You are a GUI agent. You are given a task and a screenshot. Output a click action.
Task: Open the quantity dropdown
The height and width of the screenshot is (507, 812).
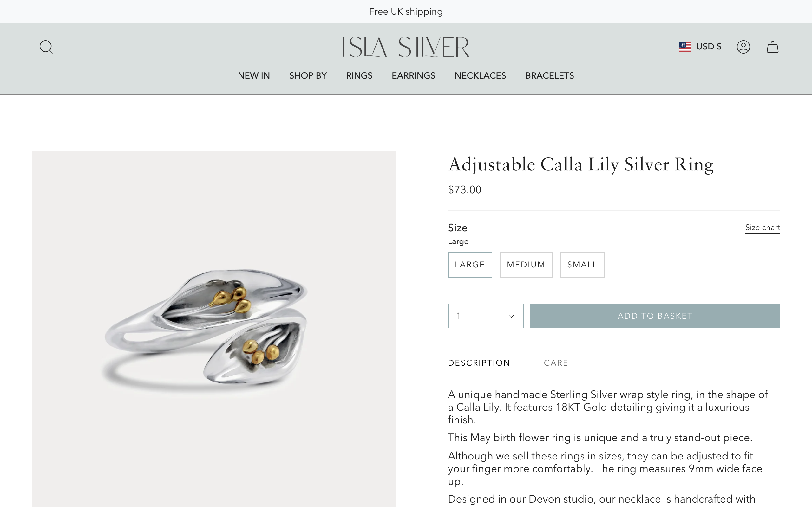[486, 316]
